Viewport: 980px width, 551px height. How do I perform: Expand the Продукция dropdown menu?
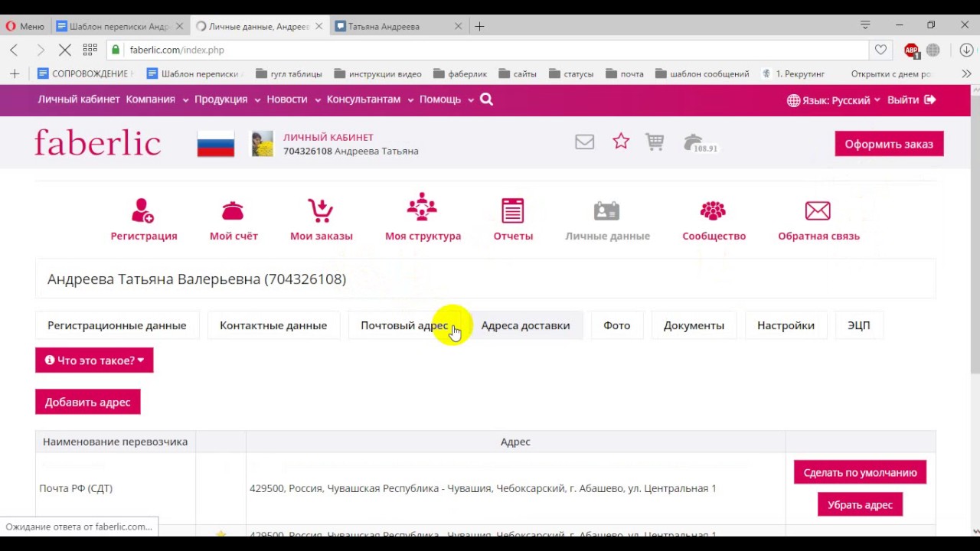click(x=227, y=99)
